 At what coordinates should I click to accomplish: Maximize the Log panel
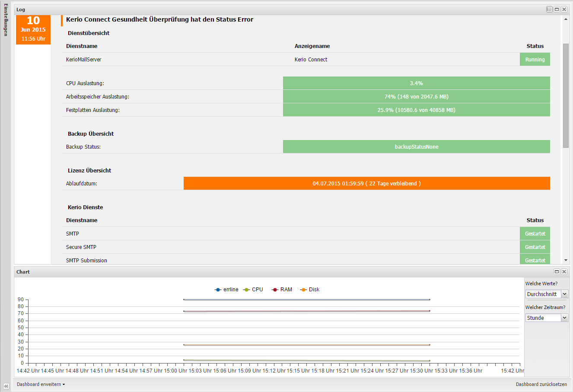coord(557,10)
